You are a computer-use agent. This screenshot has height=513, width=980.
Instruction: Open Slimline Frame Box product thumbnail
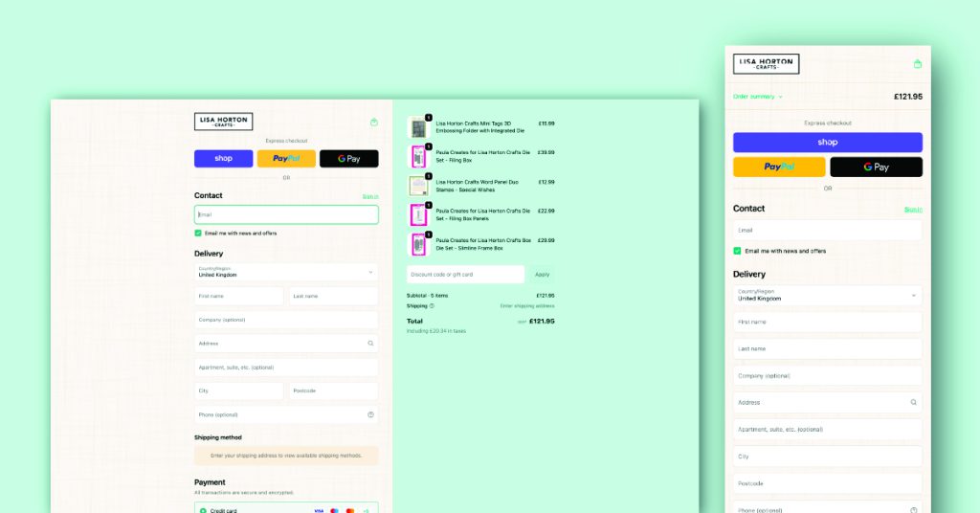click(418, 244)
